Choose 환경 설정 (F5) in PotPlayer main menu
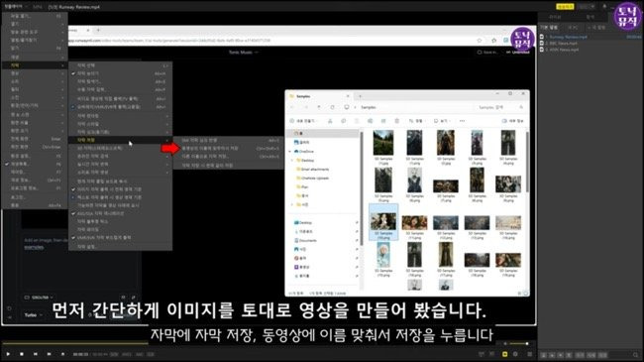The image size is (644, 362). pyautogui.click(x=35, y=156)
